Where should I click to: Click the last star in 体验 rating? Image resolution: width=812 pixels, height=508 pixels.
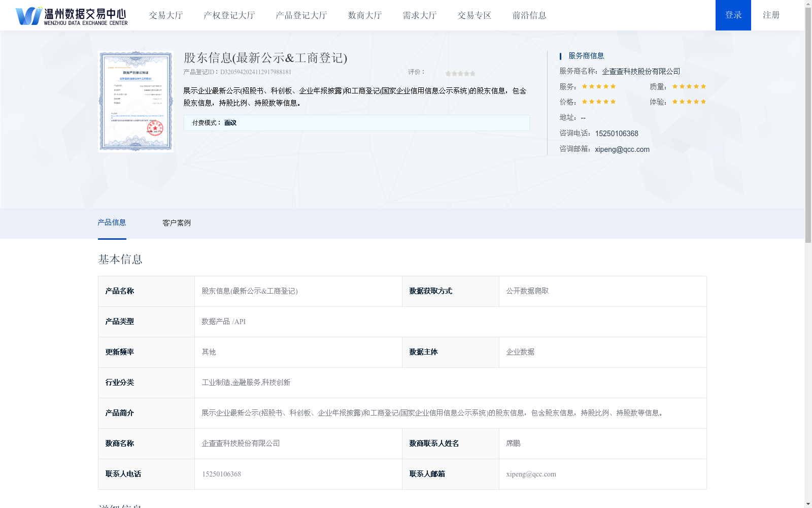[702, 102]
